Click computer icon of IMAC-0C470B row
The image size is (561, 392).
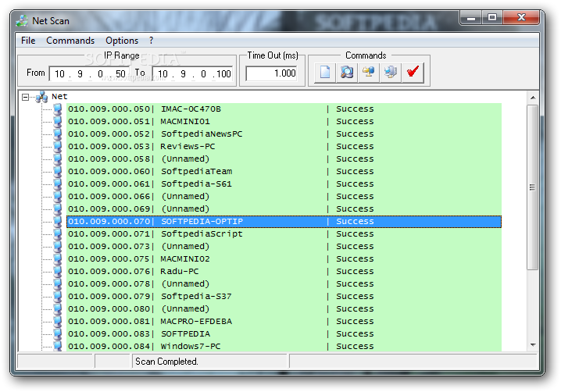click(58, 109)
